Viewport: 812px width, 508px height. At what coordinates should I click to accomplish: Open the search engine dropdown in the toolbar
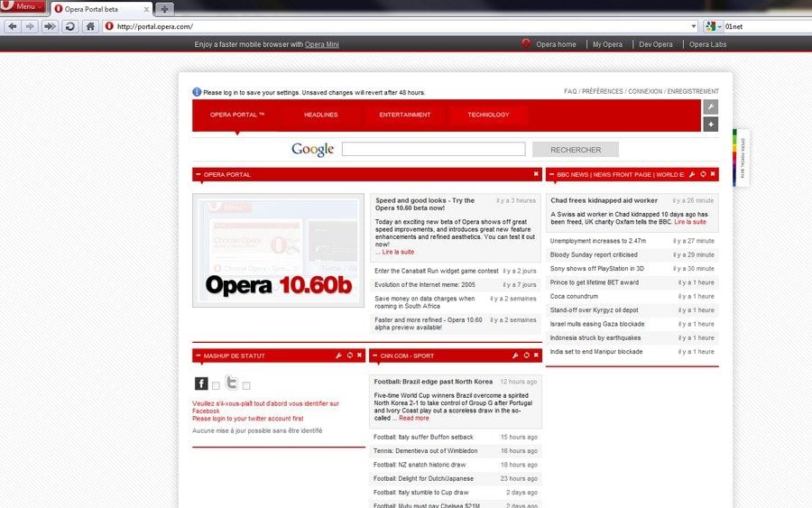point(719,26)
